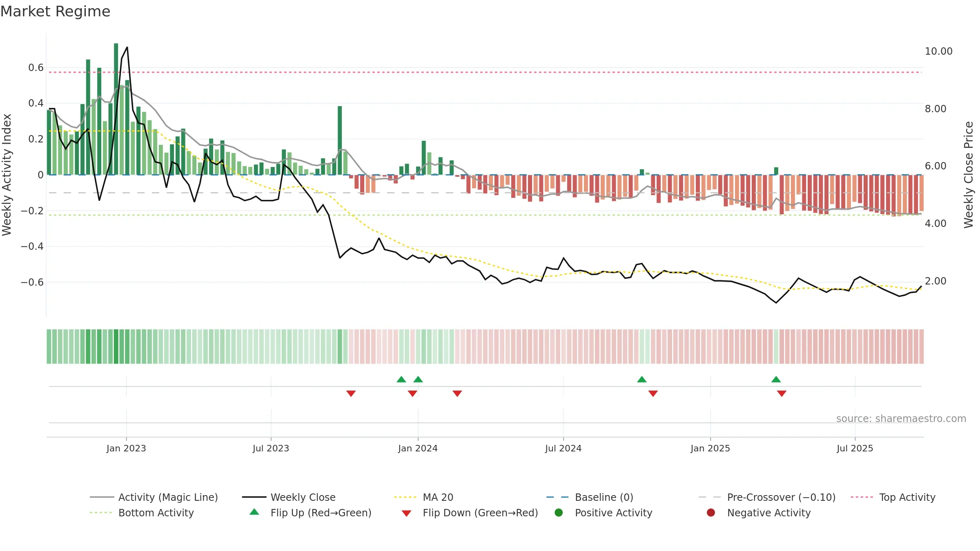Select the flip-down marker near Oct 2024
This screenshot has height=551, width=980.
[653, 393]
